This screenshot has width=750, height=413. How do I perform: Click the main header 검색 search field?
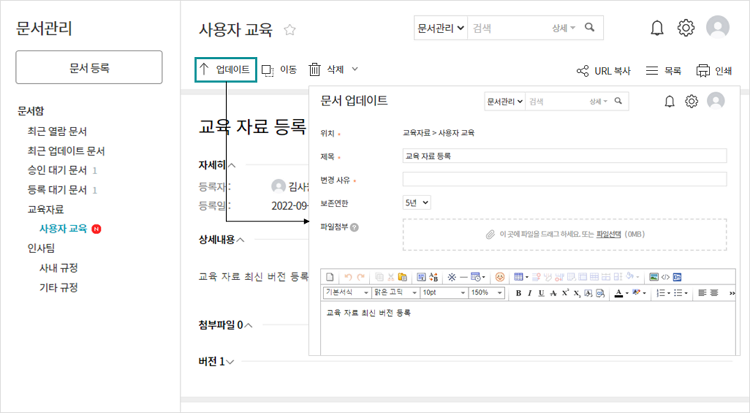coord(509,28)
